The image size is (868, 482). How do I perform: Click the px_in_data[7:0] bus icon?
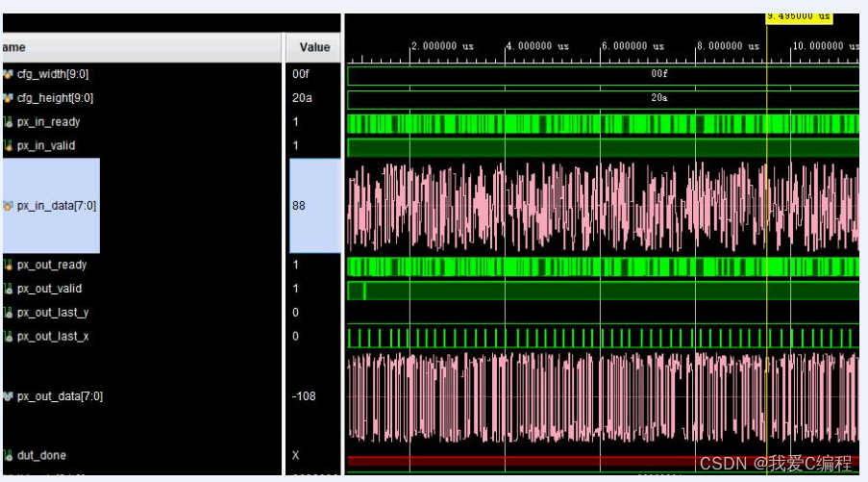pos(8,206)
